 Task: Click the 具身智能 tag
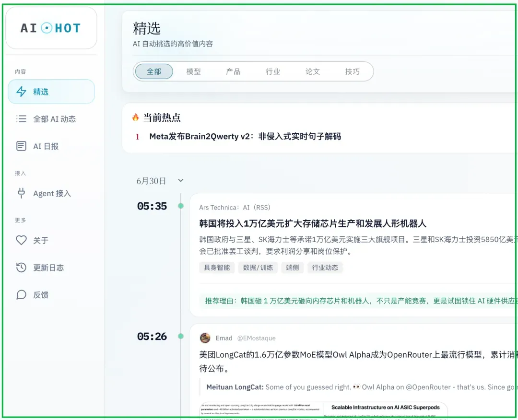(x=217, y=268)
